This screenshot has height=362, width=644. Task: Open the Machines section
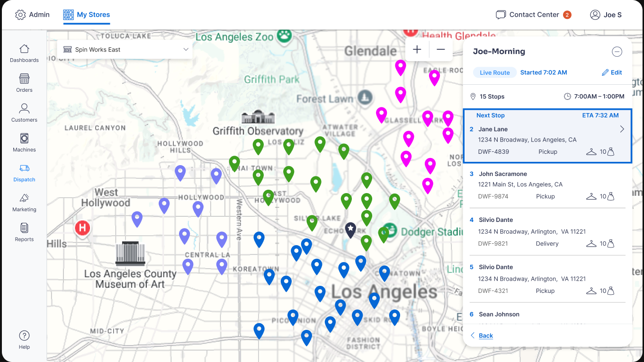(24, 142)
